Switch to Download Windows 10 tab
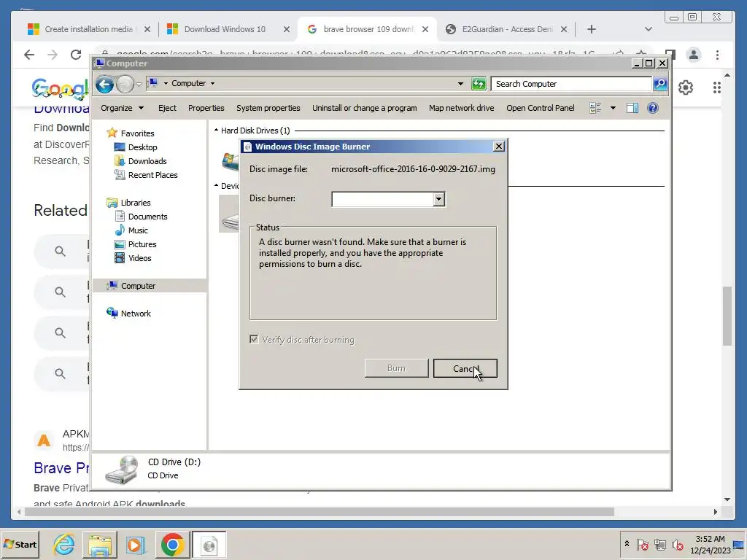This screenshot has width=747, height=560. click(x=225, y=29)
